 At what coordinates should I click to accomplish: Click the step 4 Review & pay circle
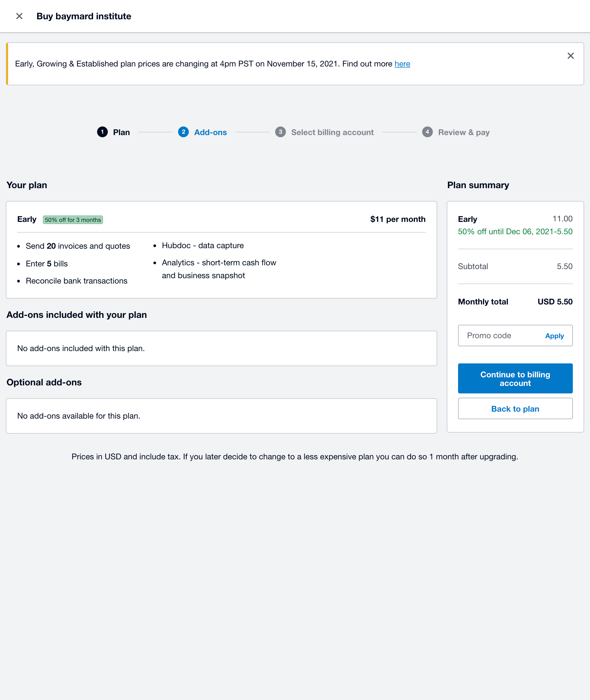(427, 132)
